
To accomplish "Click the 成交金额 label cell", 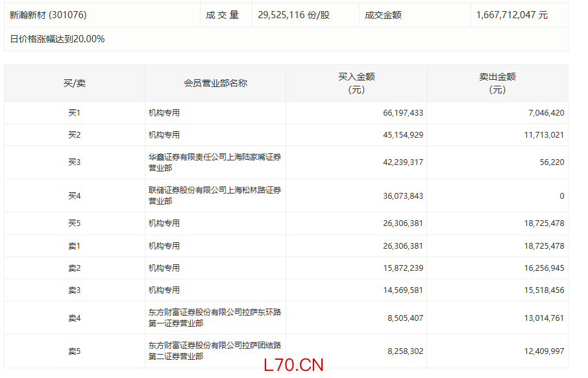I will [383, 15].
